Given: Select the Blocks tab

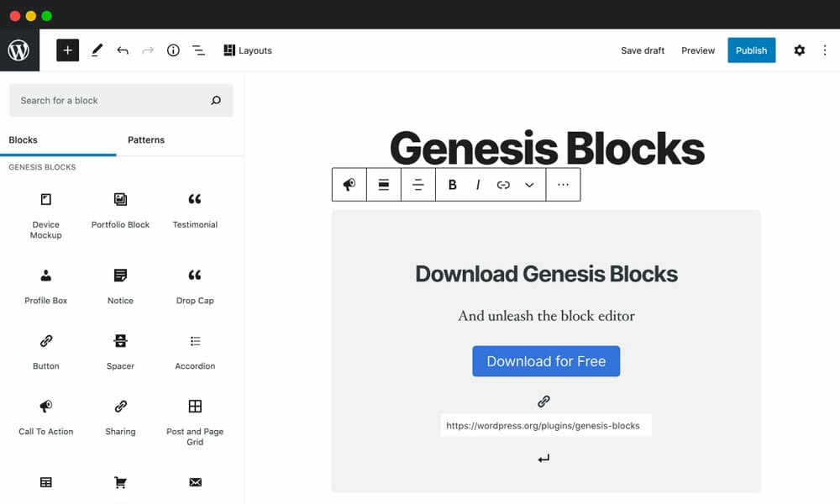Looking at the screenshot, I should pos(23,139).
